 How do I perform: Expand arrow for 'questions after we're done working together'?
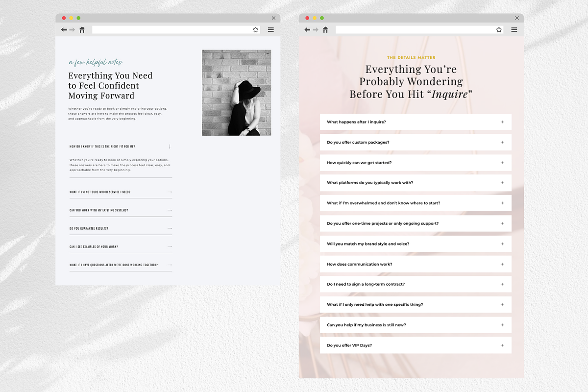170,265
